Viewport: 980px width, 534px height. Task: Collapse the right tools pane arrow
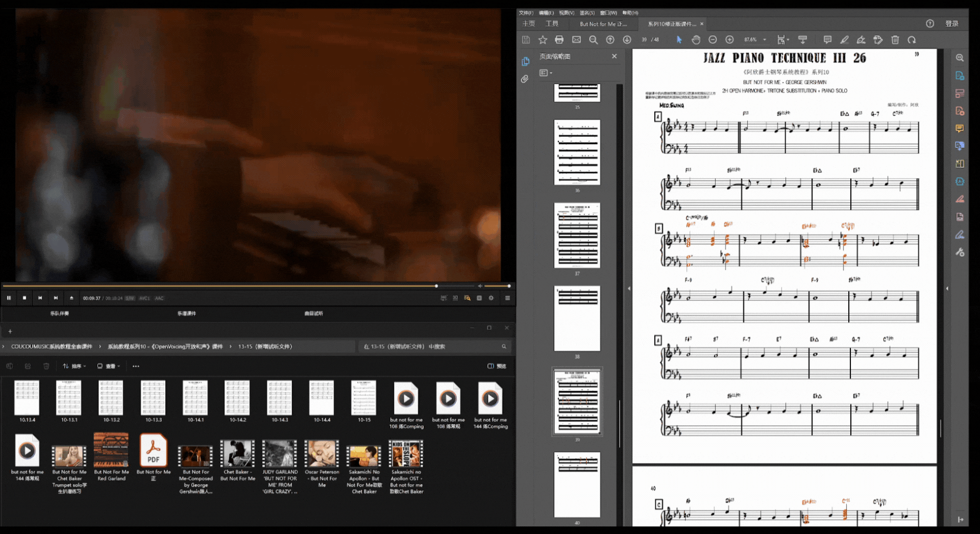click(x=947, y=289)
